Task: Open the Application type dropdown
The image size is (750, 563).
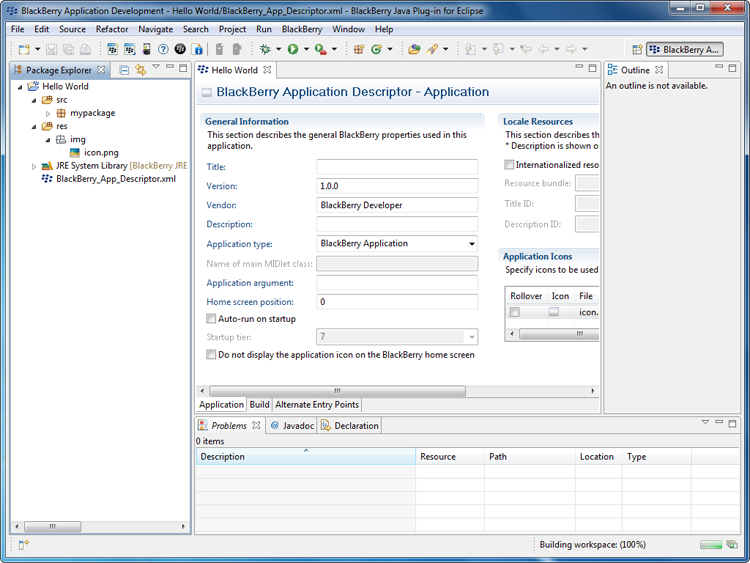Action: tap(396, 244)
